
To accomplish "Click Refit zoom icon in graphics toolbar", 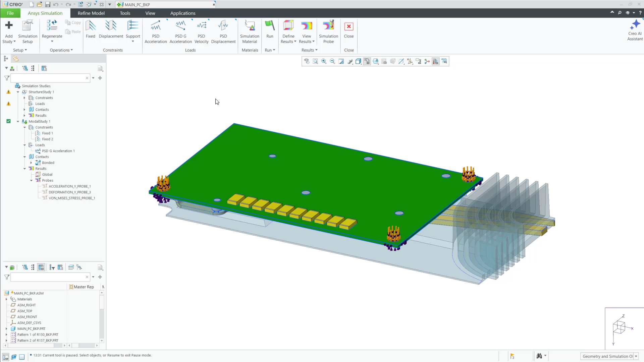I will click(x=315, y=61).
